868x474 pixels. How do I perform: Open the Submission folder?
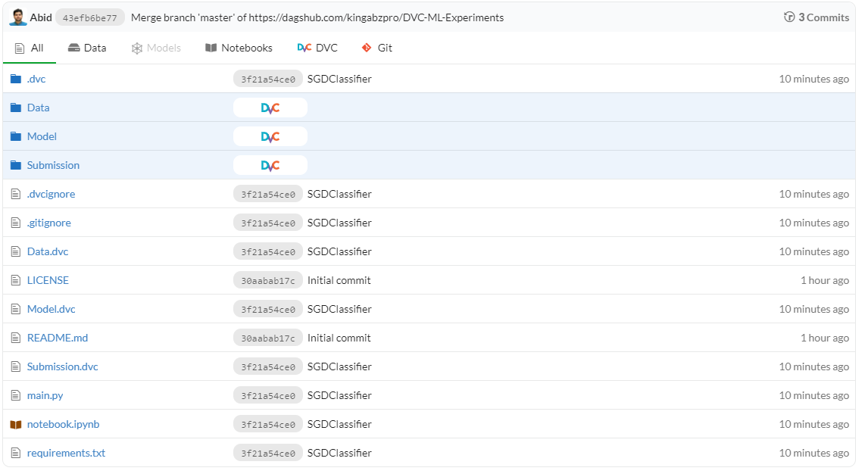(x=53, y=166)
